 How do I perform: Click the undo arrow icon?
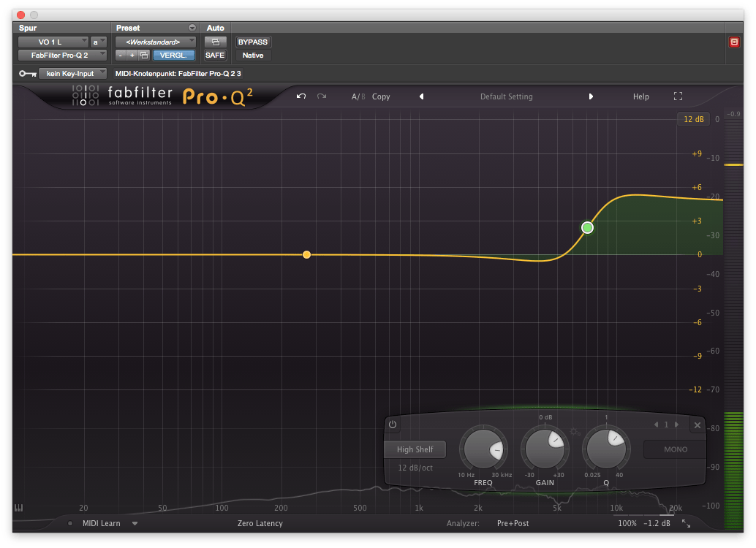point(300,96)
